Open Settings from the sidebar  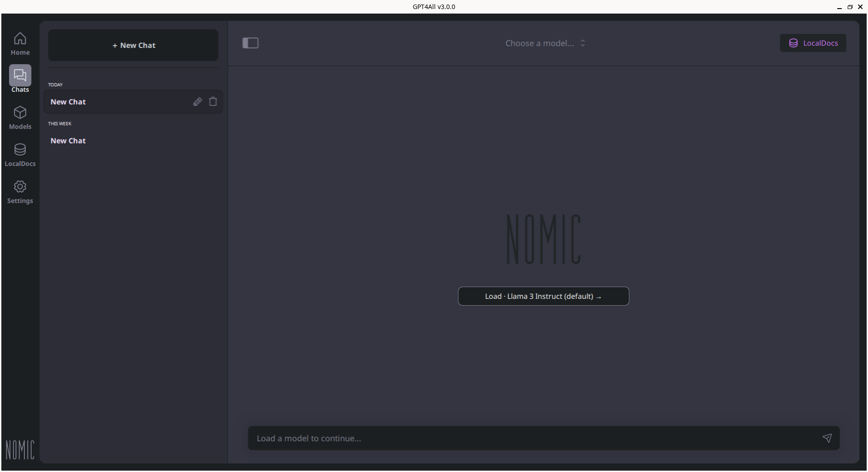20,192
